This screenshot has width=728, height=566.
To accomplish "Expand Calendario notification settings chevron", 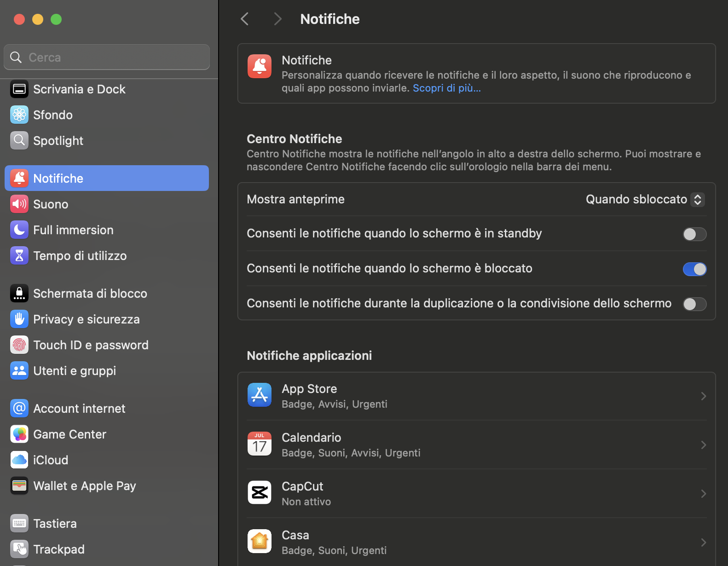I will [703, 445].
